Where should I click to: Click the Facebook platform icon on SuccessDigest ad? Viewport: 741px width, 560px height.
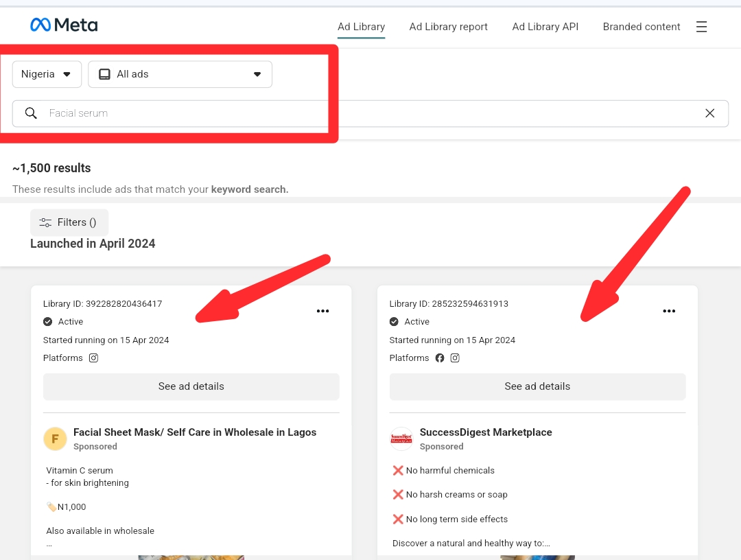click(x=440, y=358)
